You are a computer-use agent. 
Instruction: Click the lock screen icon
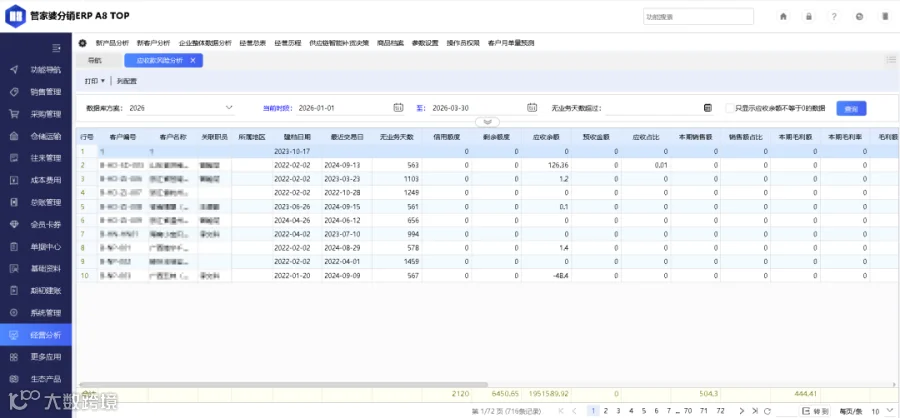tap(809, 17)
